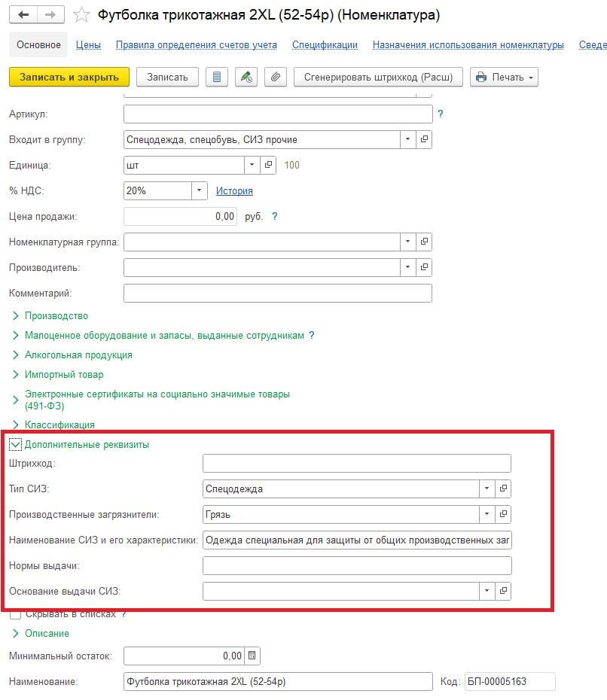Open Назначения использования номенклатуры tab

coord(468,45)
